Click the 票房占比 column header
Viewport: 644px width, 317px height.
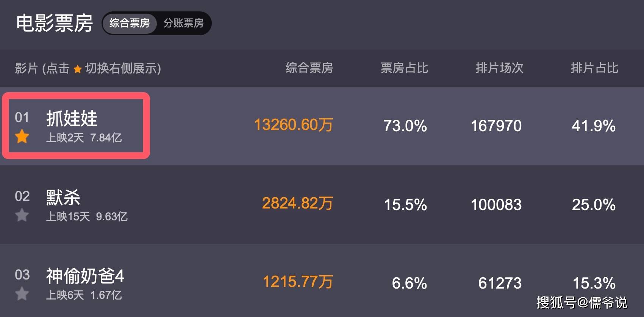click(404, 68)
